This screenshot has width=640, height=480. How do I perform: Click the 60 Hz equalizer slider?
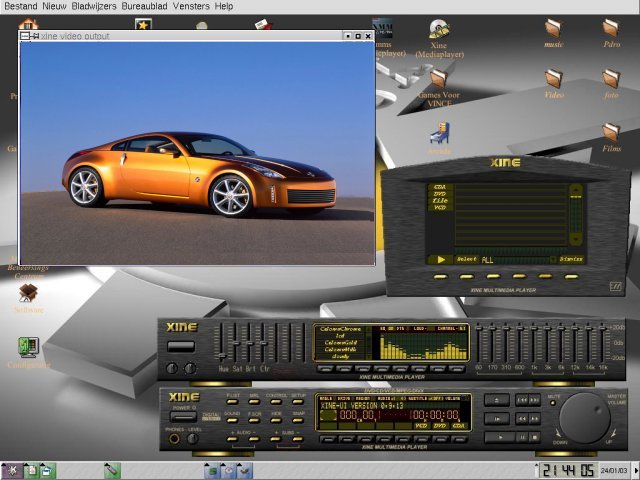click(x=479, y=328)
